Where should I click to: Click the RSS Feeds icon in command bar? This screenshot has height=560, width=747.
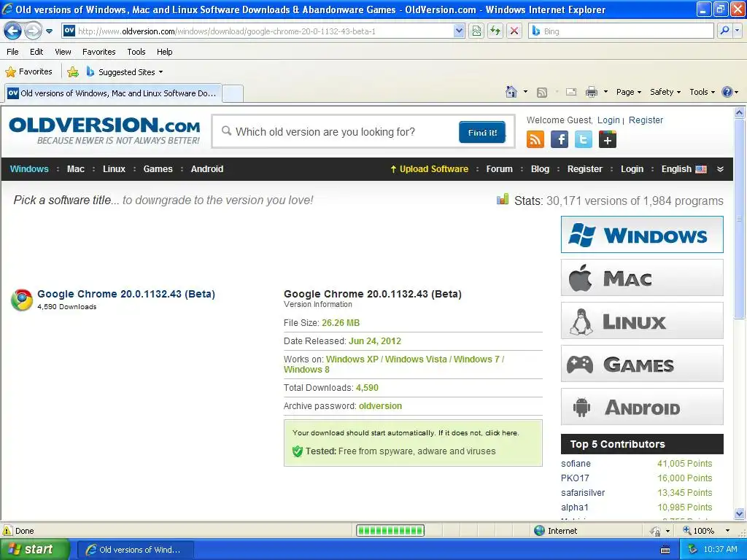[x=542, y=93]
